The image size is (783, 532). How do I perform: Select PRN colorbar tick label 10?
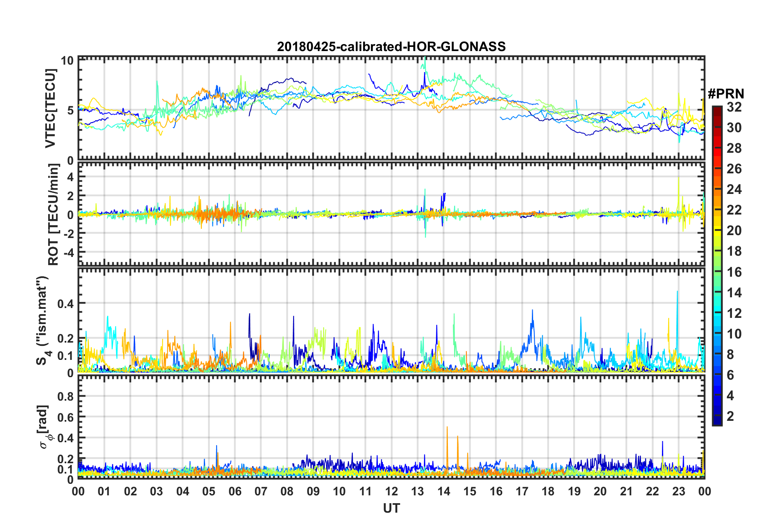point(734,334)
